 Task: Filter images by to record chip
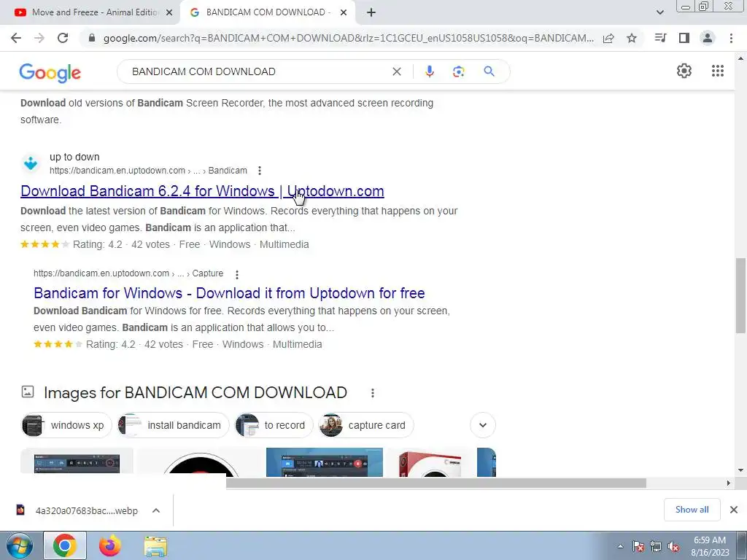(x=274, y=425)
